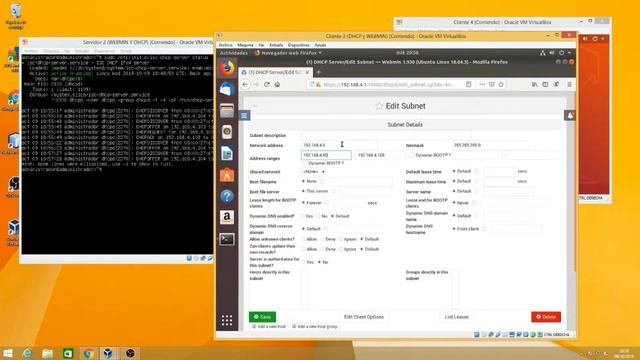Enable Dynamic BOOTP checkbox under address range
640x360 pixels.
click(x=305, y=163)
